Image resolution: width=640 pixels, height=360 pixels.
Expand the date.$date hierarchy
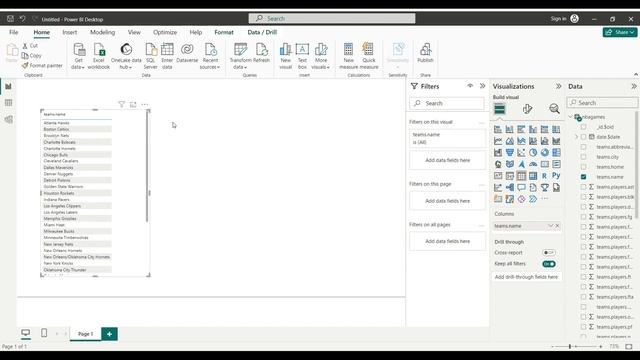coord(576,137)
